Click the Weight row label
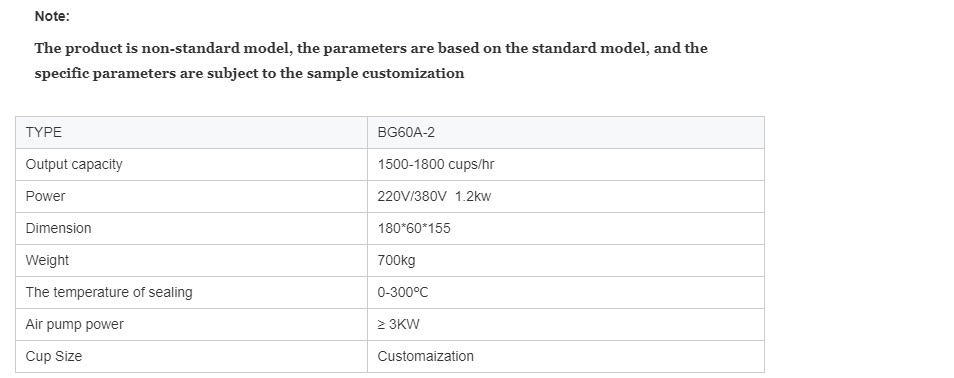The height and width of the screenshot is (378, 954). [x=47, y=261]
